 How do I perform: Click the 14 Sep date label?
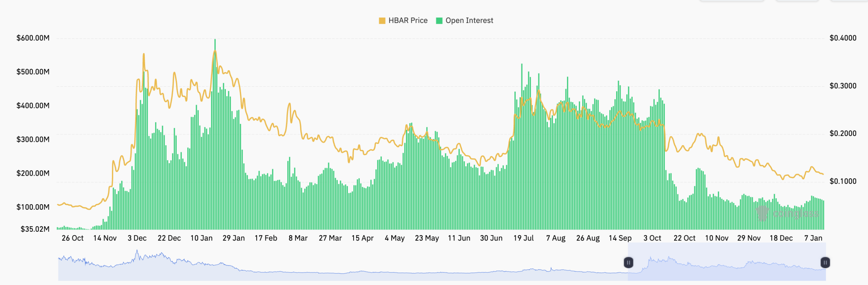[x=620, y=238]
